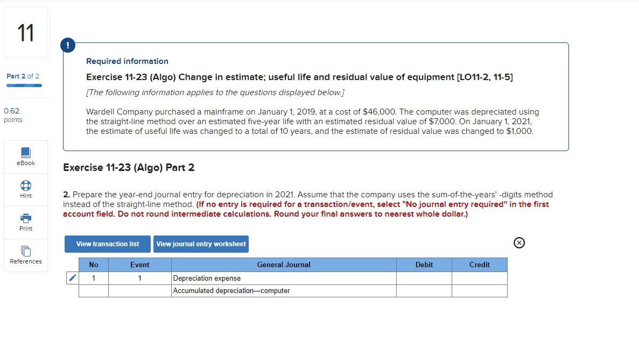Select the question number 11 box
The width and height of the screenshot is (639, 364).
[x=26, y=33]
